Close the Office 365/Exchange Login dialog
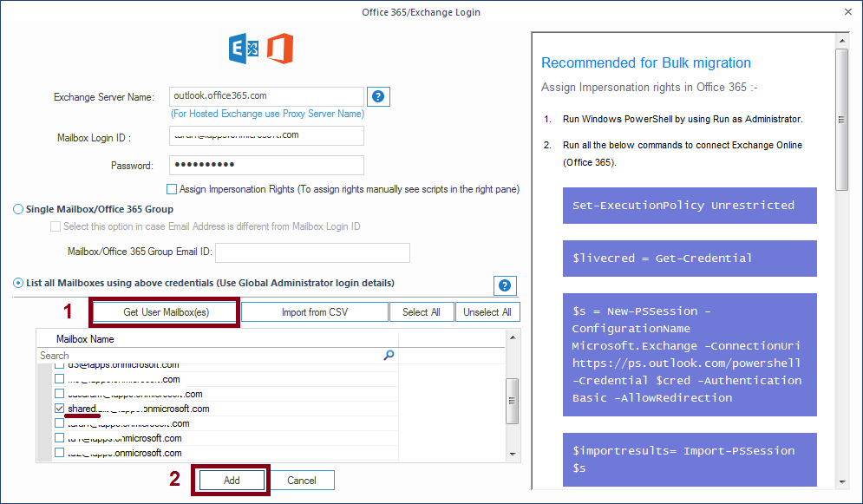Screen dimensions: 863x504 click(848, 11)
